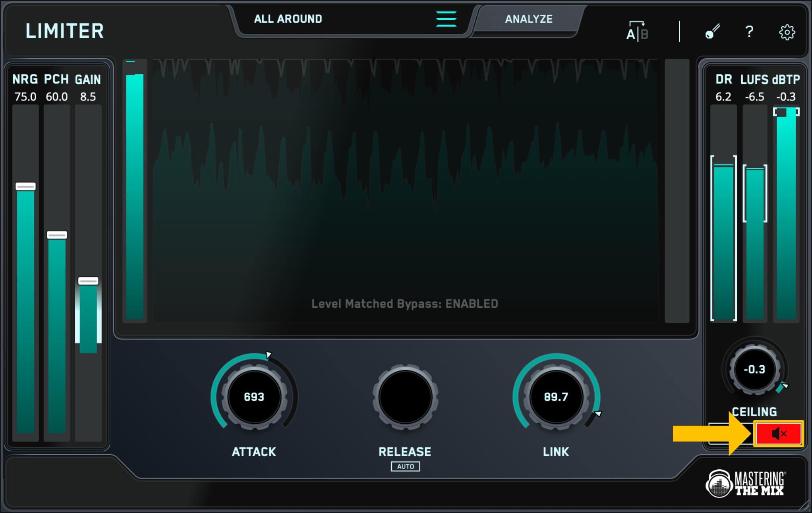Click the GAIN value 8.5
This screenshot has height=513, width=812.
(88, 97)
